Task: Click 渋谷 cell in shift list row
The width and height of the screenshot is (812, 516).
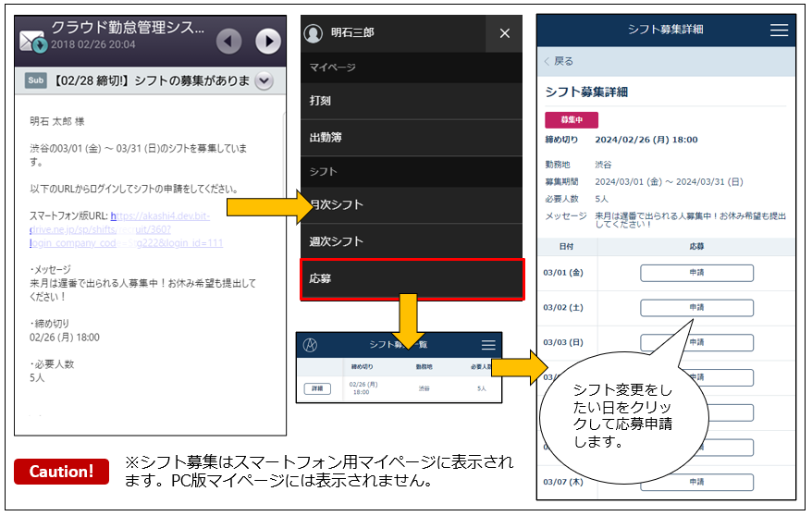Action: pyautogui.click(x=424, y=388)
